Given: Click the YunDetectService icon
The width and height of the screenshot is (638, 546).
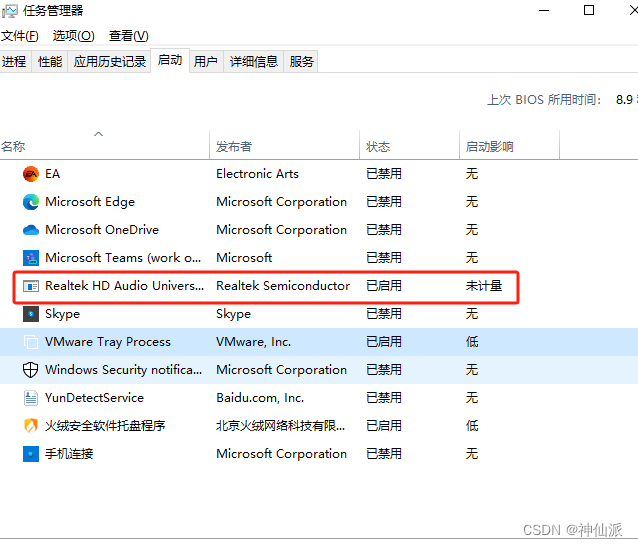Looking at the screenshot, I should [x=31, y=398].
